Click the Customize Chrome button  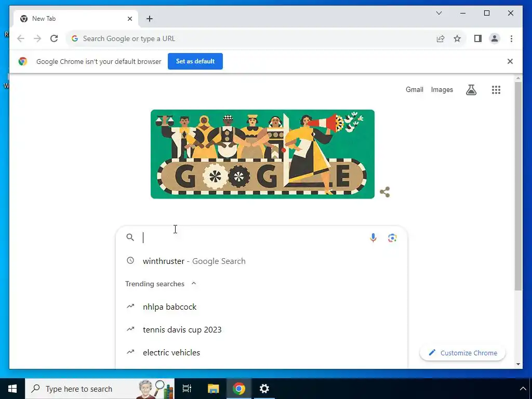[x=462, y=353]
